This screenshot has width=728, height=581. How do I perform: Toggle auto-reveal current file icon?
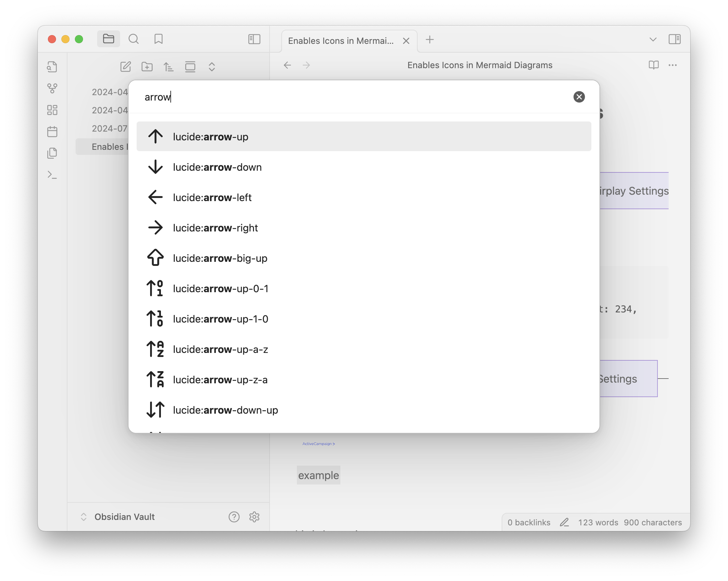(x=190, y=66)
